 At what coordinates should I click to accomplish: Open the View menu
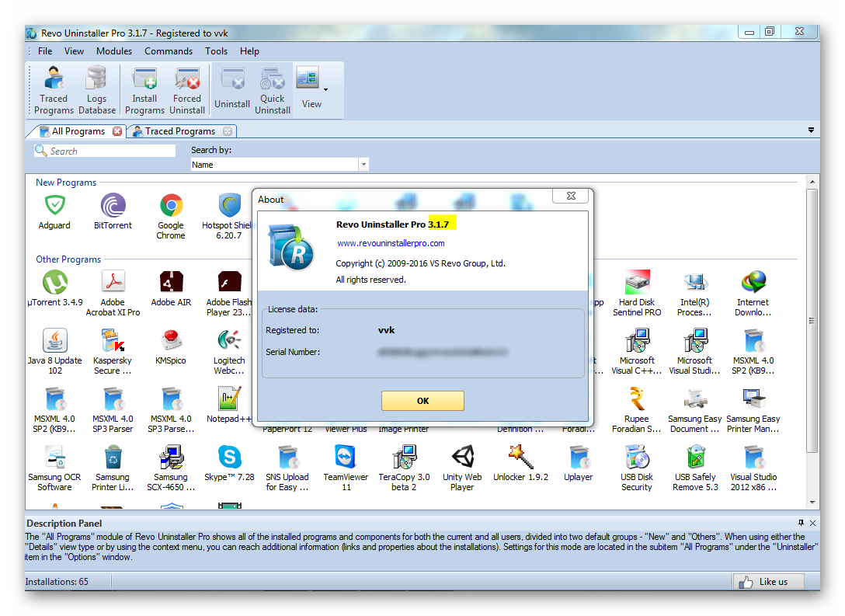pyautogui.click(x=74, y=51)
